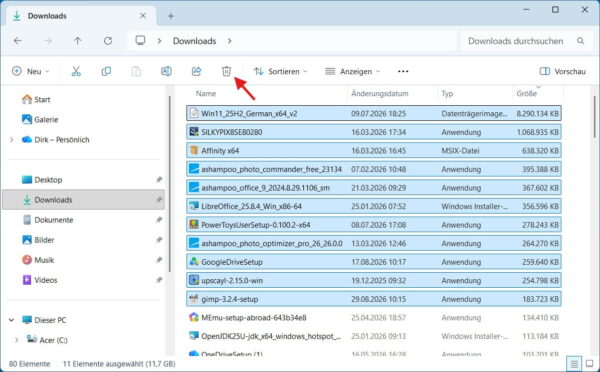Expand the Acer (C:) drive node

(x=16, y=340)
